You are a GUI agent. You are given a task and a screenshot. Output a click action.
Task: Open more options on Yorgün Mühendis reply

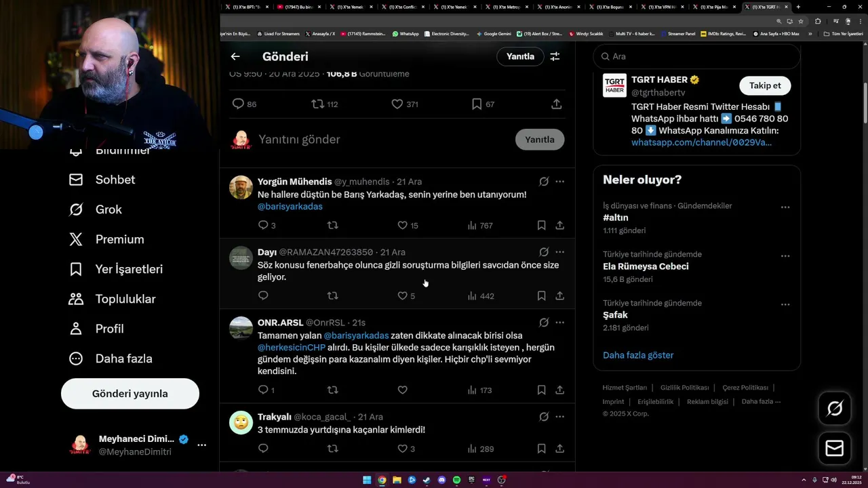click(x=559, y=182)
